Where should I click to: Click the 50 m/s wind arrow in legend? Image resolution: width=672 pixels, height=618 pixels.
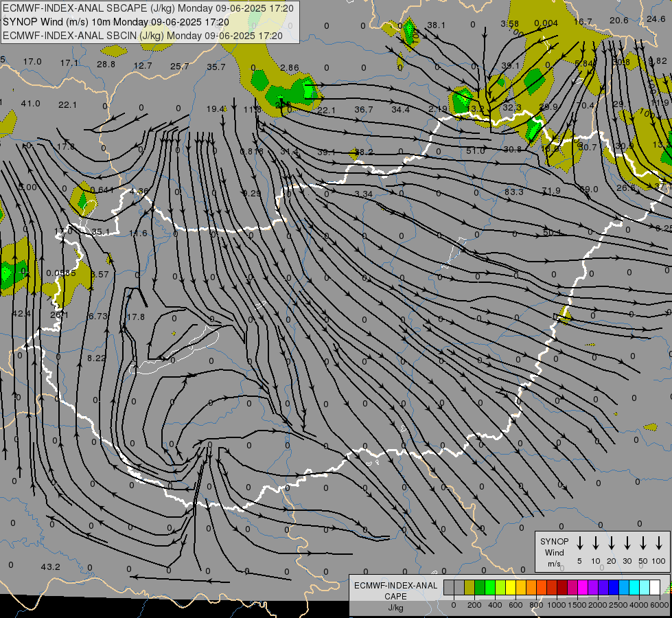(643, 543)
